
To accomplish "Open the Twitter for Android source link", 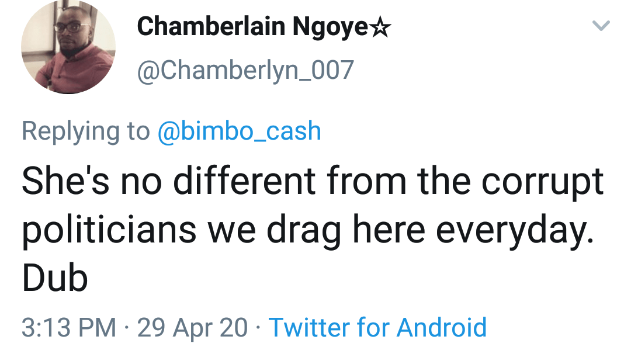I will (x=377, y=327).
